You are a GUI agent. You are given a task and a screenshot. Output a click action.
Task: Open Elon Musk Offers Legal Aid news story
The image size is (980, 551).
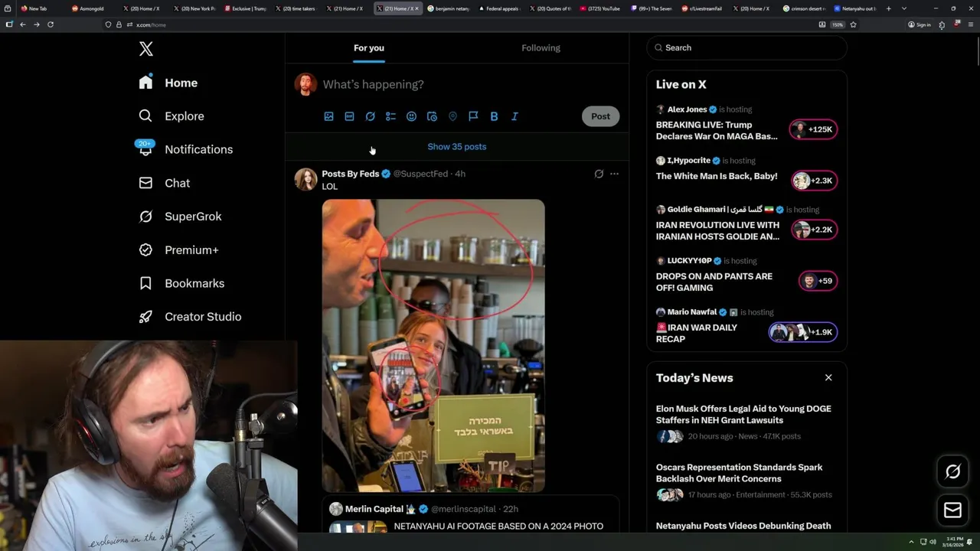coord(743,414)
